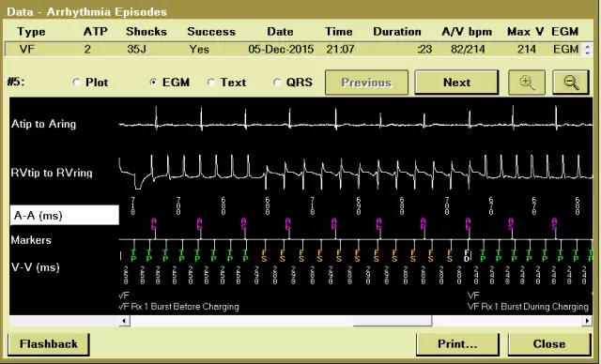This screenshot has height=364, width=601.
Task: Click the ATP column header
Action: 96,32
